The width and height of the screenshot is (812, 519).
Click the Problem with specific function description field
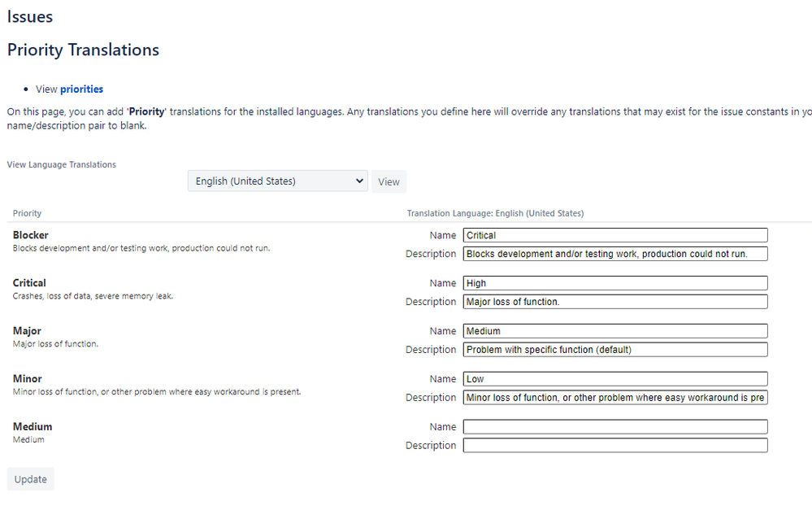[x=615, y=350]
